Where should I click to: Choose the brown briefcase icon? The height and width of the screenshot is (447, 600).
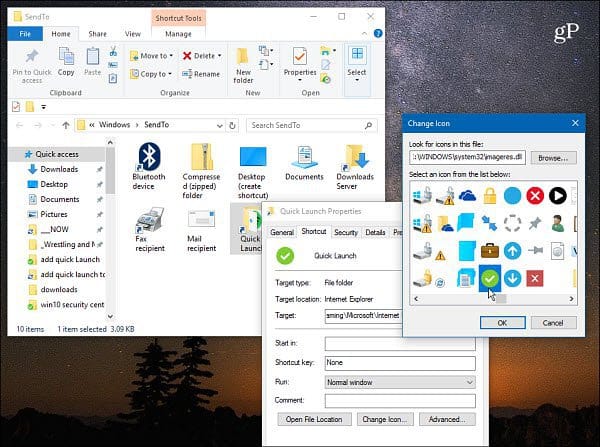click(x=490, y=251)
